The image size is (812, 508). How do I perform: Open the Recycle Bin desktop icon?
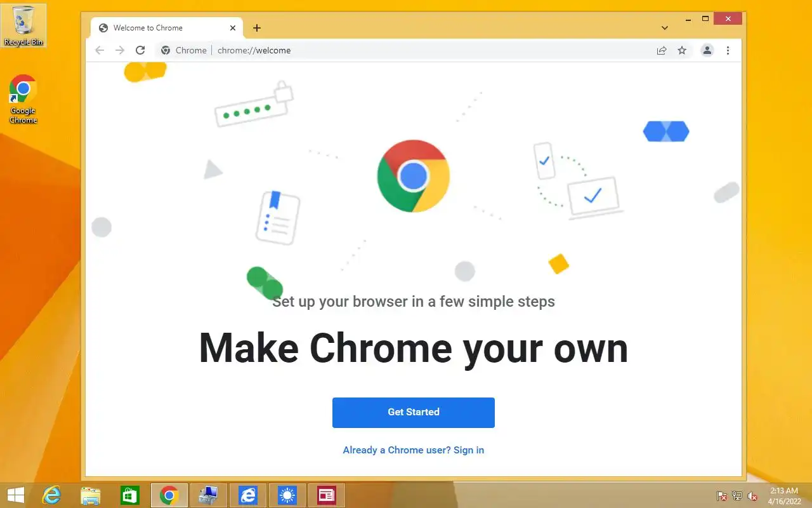[23, 25]
